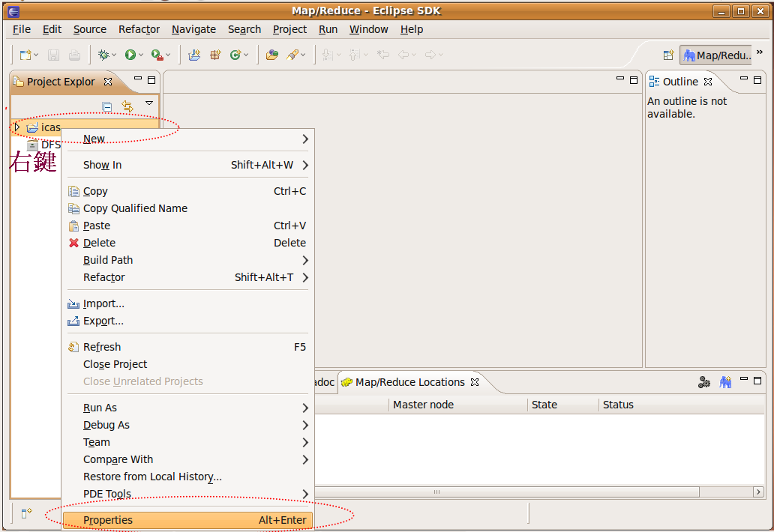Create a new Hadoop location with the elephant icon

point(725,381)
